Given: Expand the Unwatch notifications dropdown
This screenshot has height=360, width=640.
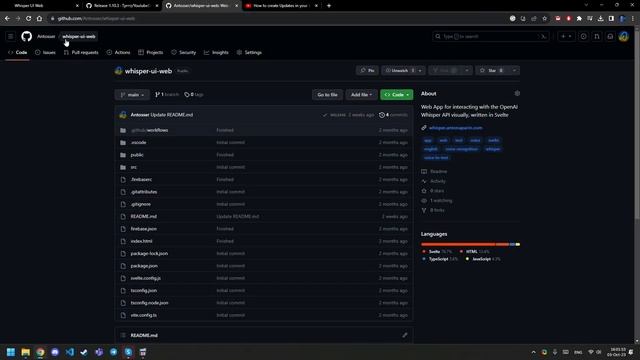Looking at the screenshot, I should tap(420, 71).
